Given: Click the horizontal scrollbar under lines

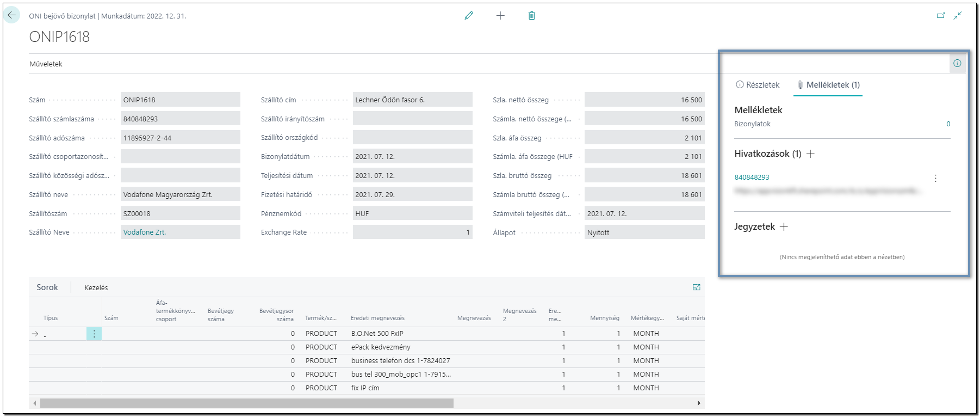Looking at the screenshot, I should tap(247, 403).
